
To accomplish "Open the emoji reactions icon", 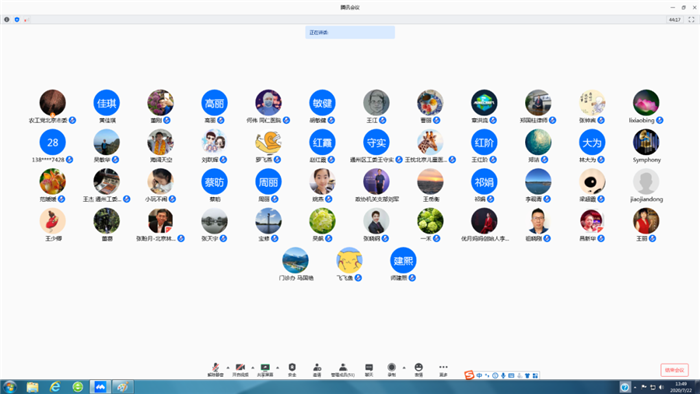I will click(x=419, y=369).
